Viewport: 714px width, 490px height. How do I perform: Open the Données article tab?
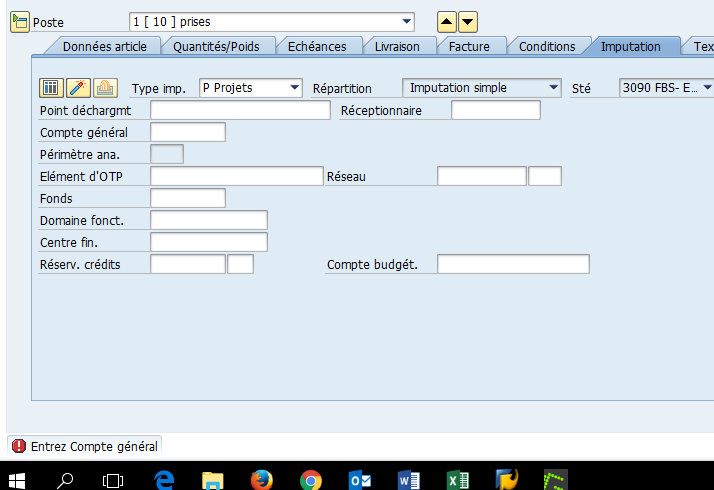(x=104, y=46)
